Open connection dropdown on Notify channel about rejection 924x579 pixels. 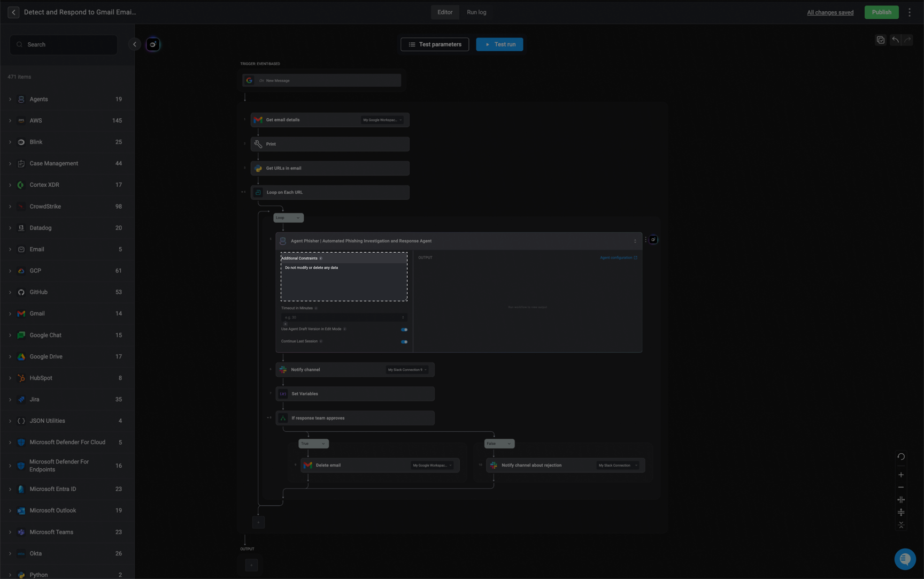click(618, 466)
